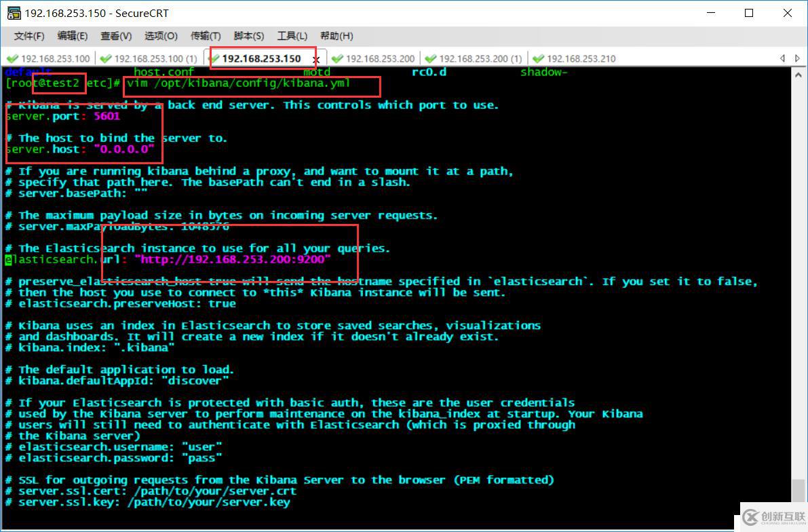
Task: Open the 帮助(H) menu
Action: [x=336, y=36]
